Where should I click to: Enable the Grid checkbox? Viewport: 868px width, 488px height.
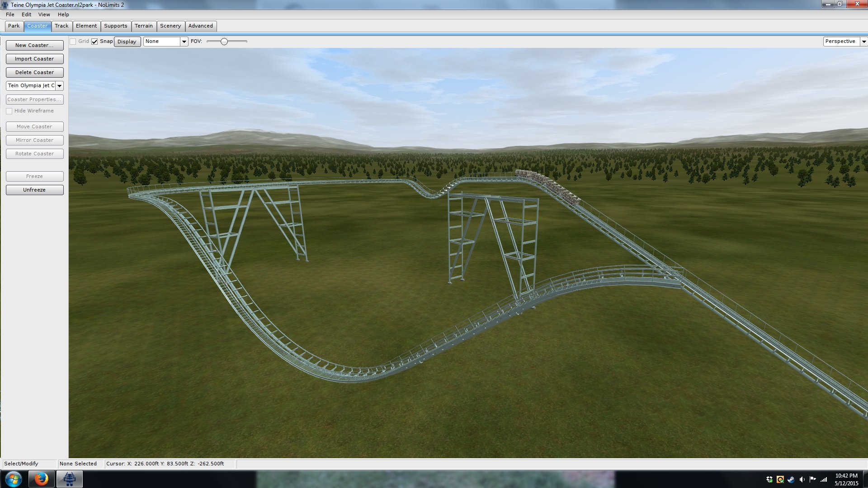(x=73, y=42)
